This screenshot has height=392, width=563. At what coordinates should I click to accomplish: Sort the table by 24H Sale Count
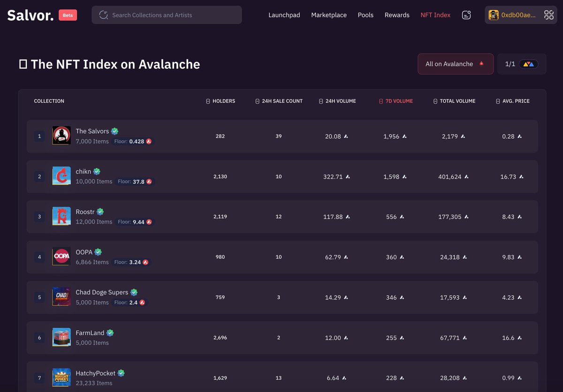click(279, 101)
